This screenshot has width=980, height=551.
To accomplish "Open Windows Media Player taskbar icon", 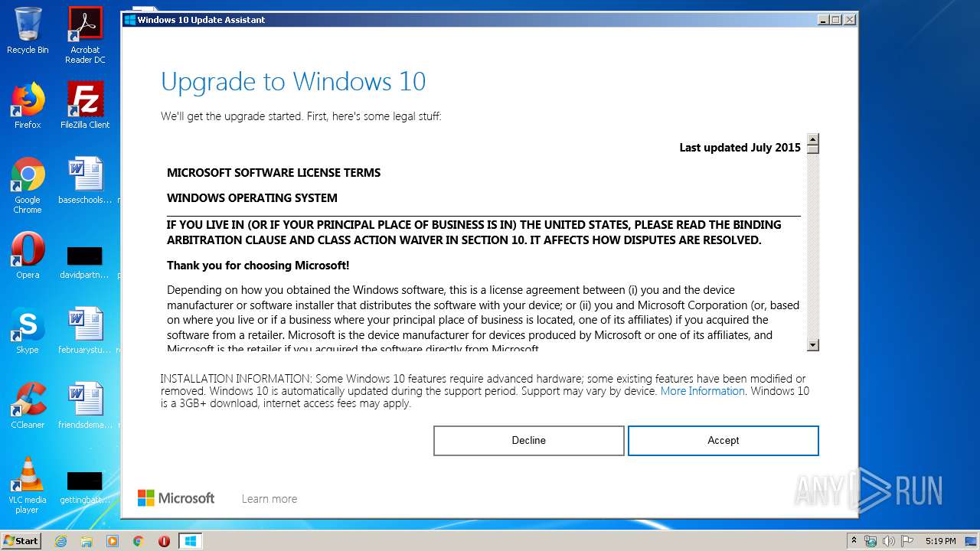I will coord(113,541).
